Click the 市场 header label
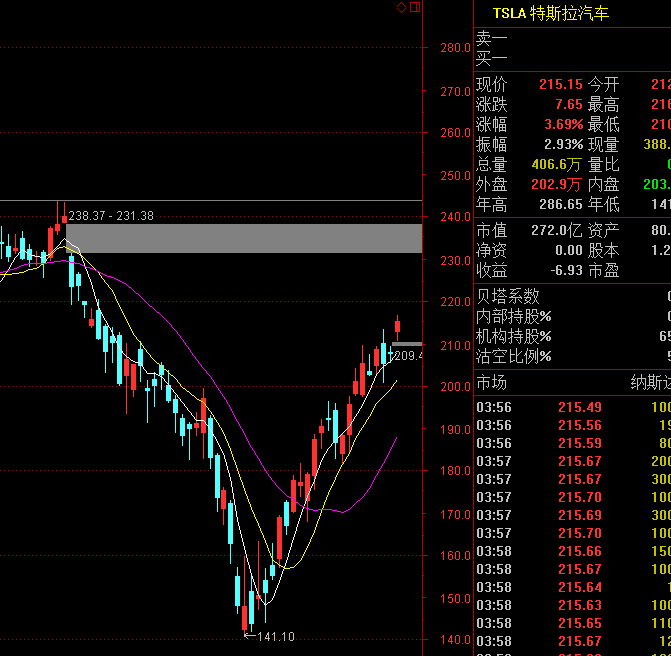The image size is (671, 656). pos(491,383)
